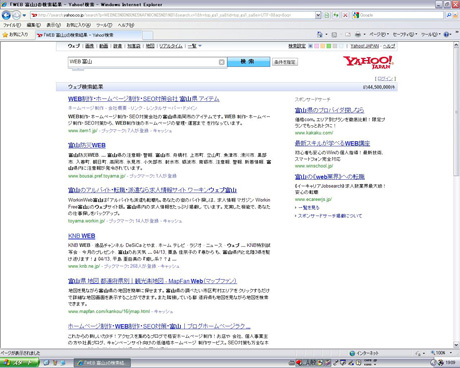Open the MapFan Web 富山県地図 result
The height and width of the screenshot is (368, 460).
pos(152,281)
